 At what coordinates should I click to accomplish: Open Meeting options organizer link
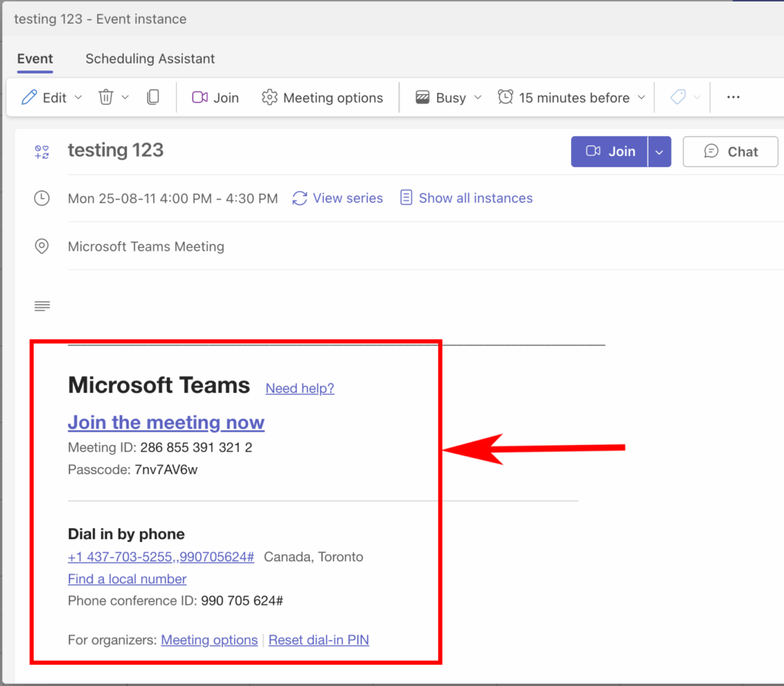(209, 639)
